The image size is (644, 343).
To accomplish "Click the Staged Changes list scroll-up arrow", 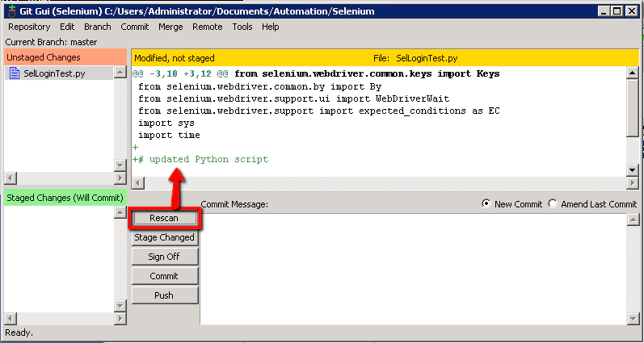I will 120,212.
